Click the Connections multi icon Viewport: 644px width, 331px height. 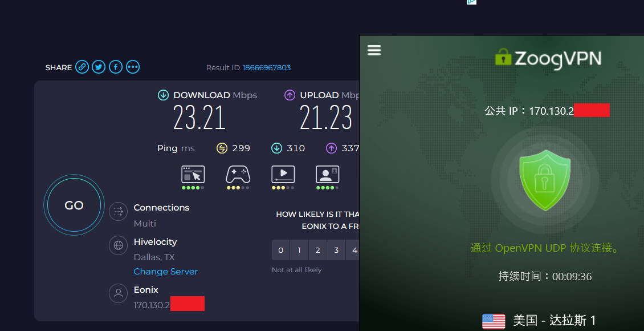119,212
